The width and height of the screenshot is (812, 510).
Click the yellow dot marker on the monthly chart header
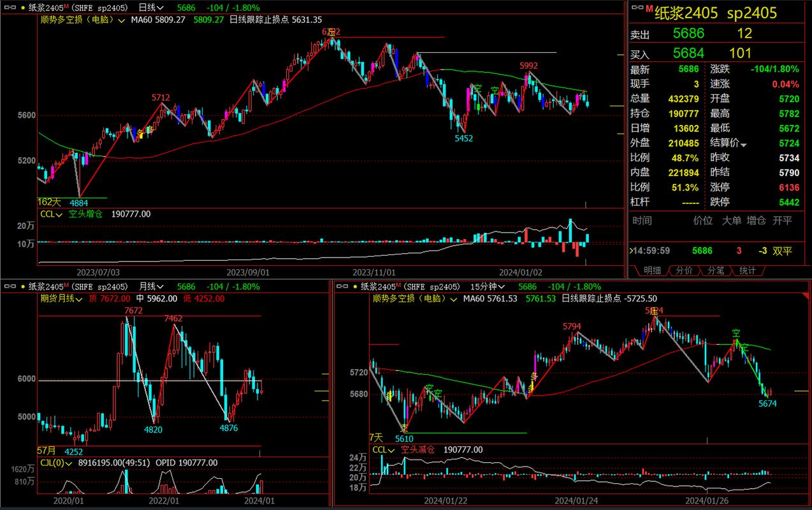22,287
